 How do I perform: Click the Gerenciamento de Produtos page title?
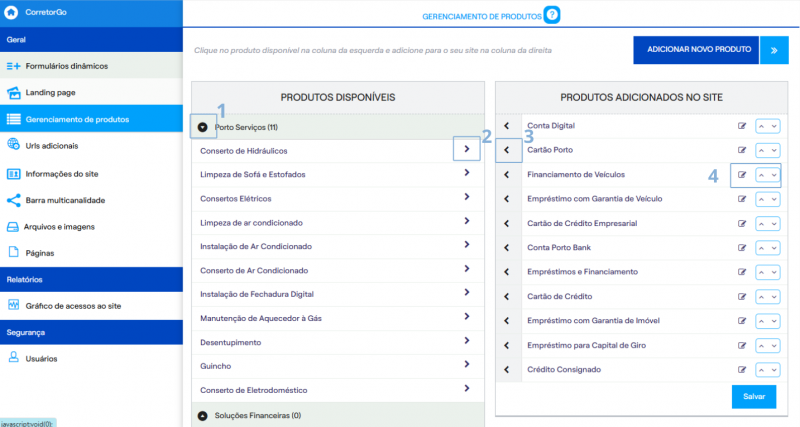[x=482, y=16]
